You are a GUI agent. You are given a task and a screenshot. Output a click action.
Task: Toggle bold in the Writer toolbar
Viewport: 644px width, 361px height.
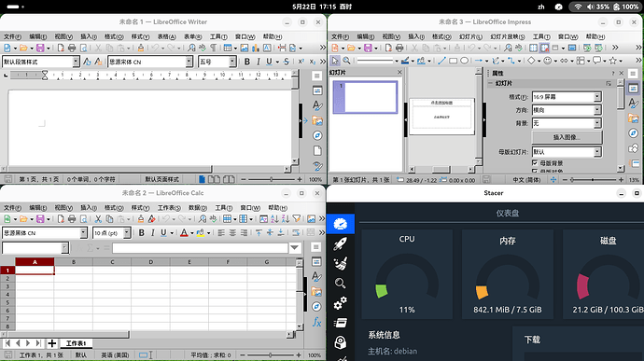246,62
